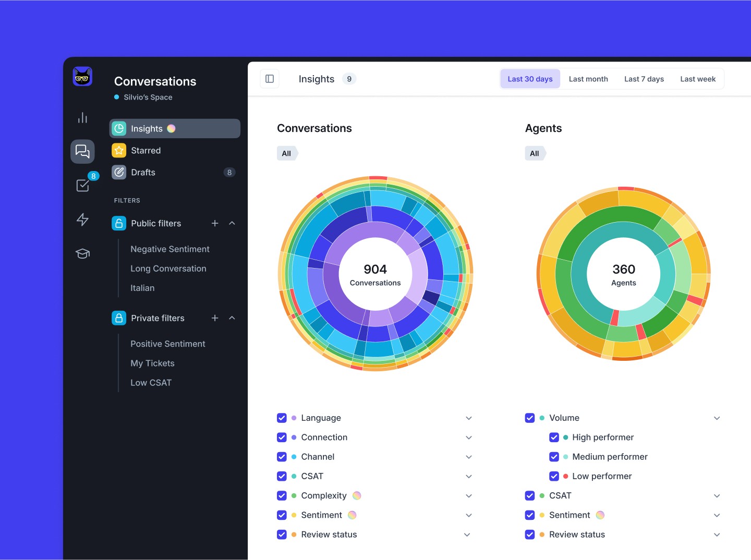
Task: Open the conversations chat bubbles sidebar icon
Action: pyautogui.click(x=82, y=152)
